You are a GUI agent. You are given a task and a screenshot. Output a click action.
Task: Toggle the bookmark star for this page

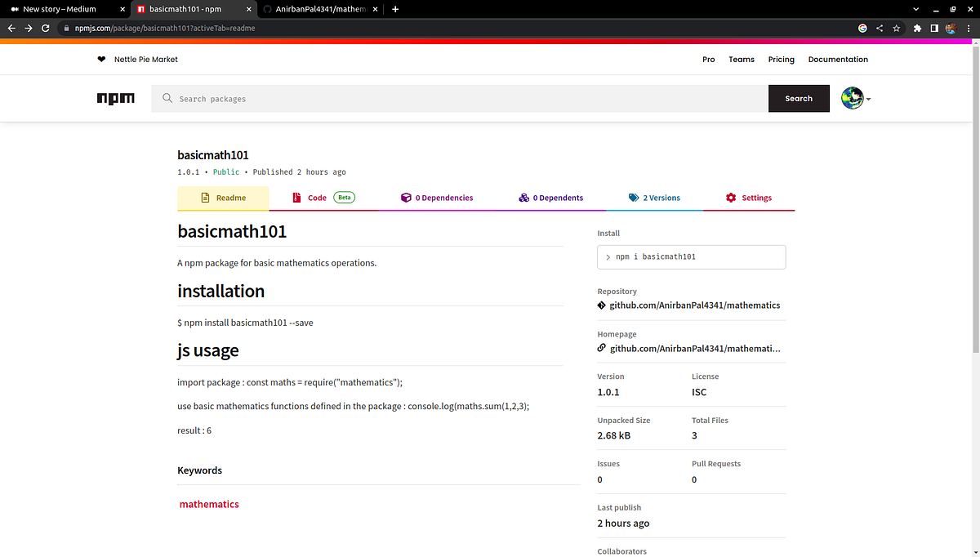(x=897, y=27)
